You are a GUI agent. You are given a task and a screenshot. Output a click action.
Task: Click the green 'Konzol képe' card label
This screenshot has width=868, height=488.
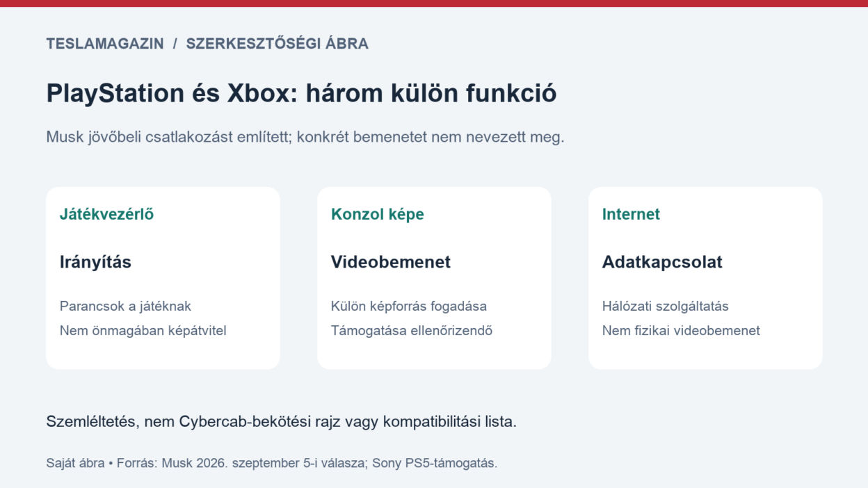pyautogui.click(x=378, y=214)
